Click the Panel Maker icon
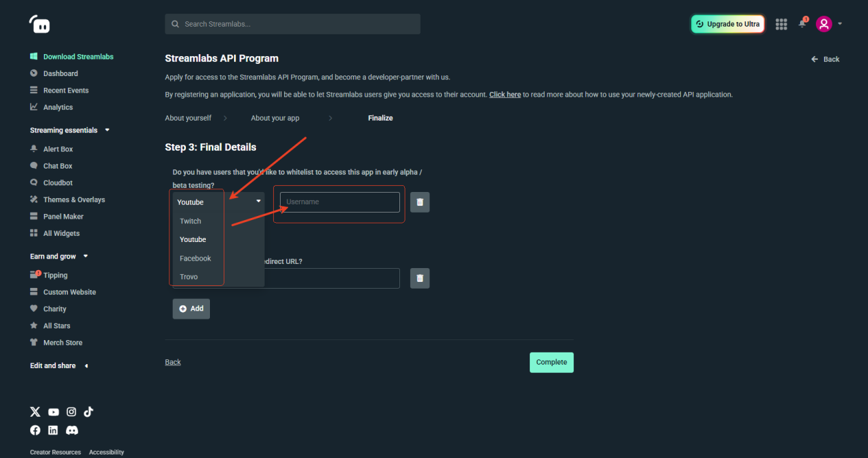Viewport: 868px width, 458px height. point(34,216)
